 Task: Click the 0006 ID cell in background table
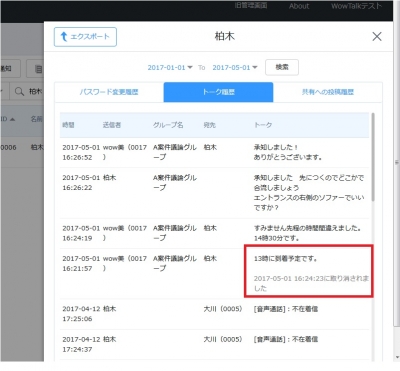(9, 147)
